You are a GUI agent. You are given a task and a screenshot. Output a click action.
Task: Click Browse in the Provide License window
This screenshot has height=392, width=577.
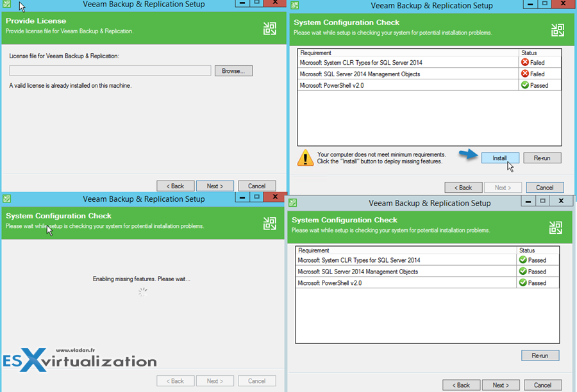233,71
